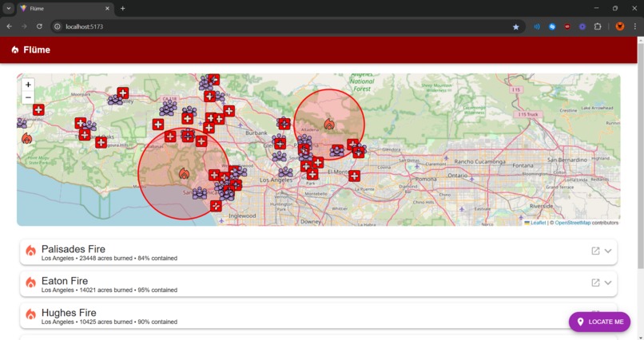Viewport: 644px width, 340px height.
Task: Click shelter group marker near Los Angeles label
Action: click(285, 172)
